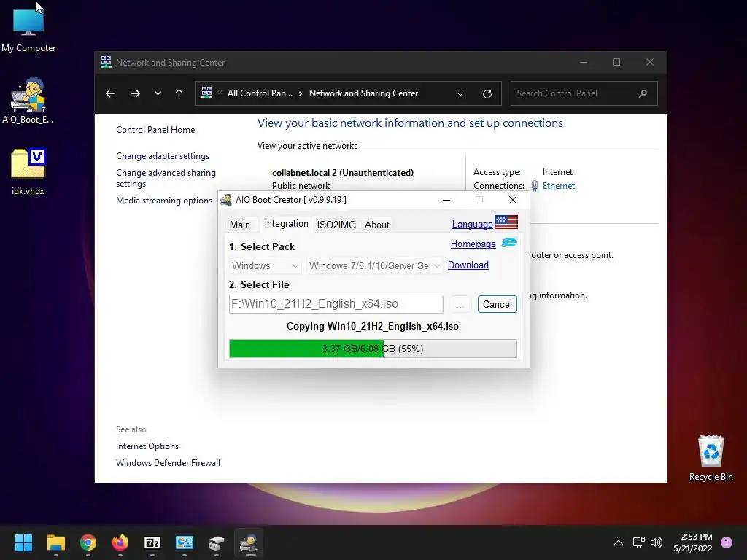This screenshot has width=747, height=560.
Task: Launch Google Chrome from the taskbar
Action: (88, 542)
